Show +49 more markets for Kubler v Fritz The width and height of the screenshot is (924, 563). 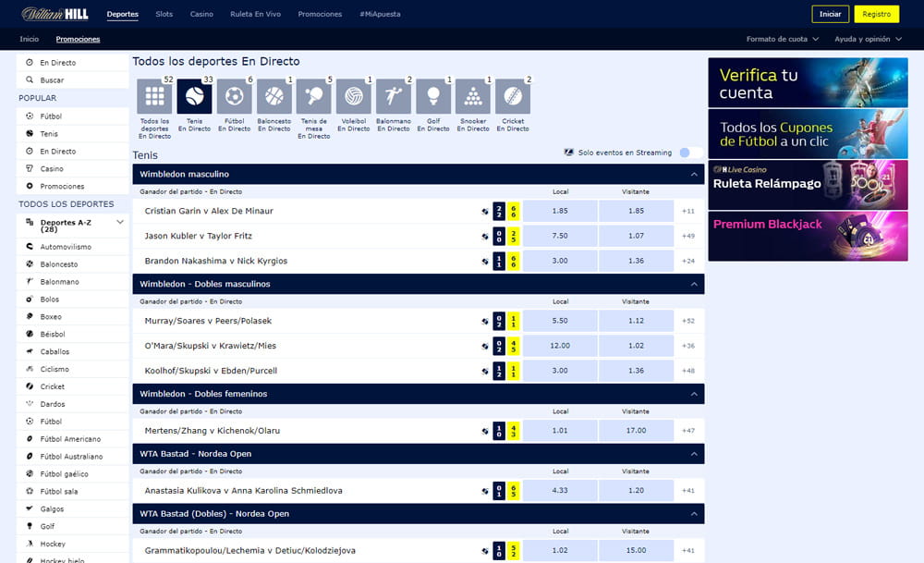click(x=688, y=236)
